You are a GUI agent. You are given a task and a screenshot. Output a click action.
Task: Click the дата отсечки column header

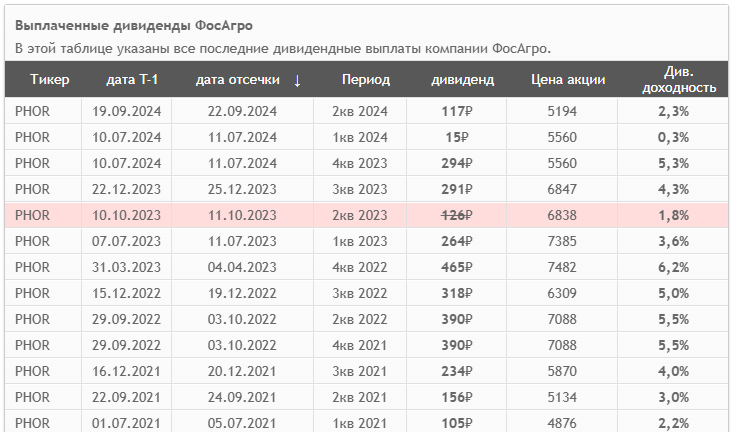point(238,80)
